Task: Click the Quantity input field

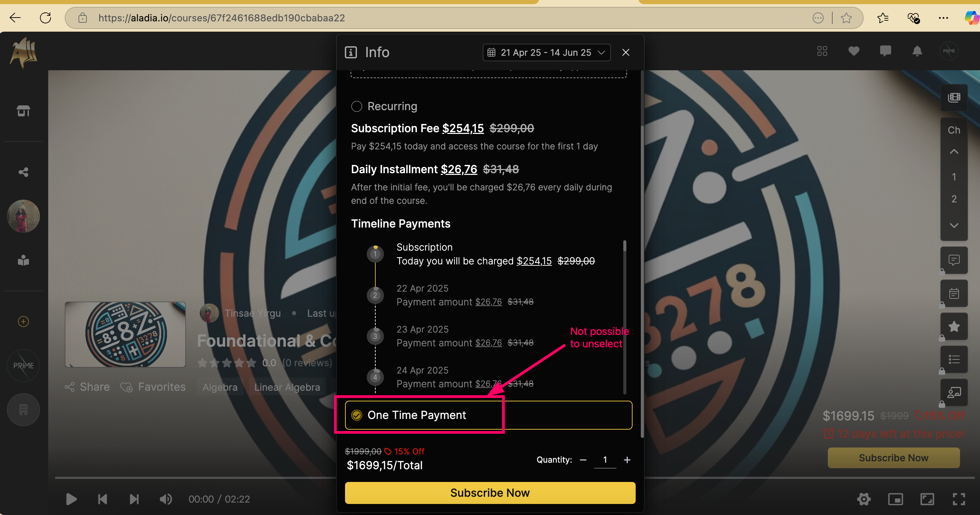Action: (x=605, y=460)
